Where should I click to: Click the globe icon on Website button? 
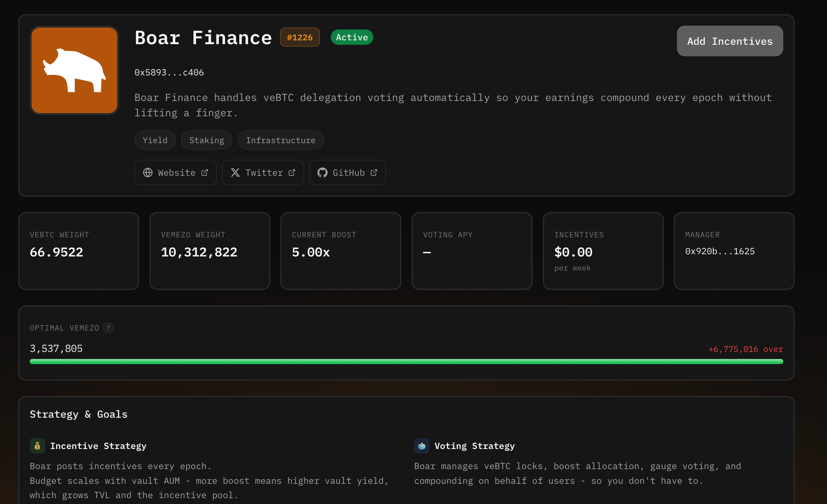click(x=148, y=172)
